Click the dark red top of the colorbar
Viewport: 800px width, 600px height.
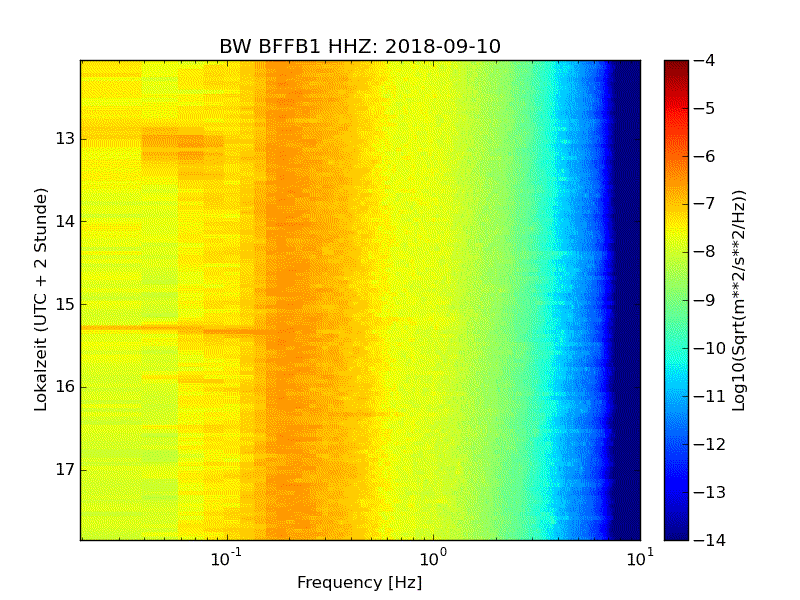pos(676,69)
